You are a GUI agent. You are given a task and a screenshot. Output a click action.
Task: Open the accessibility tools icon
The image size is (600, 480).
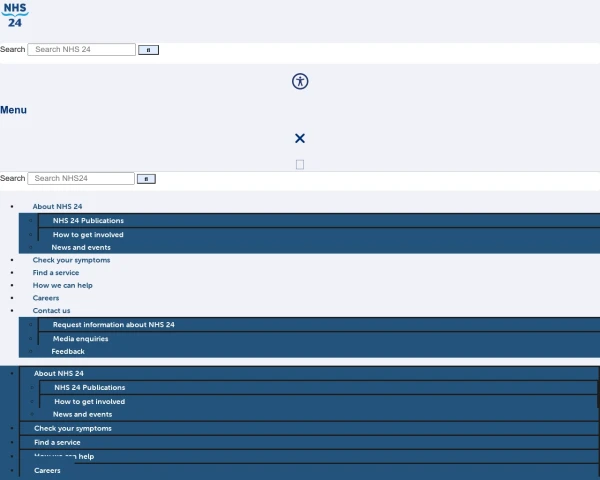[x=300, y=81]
